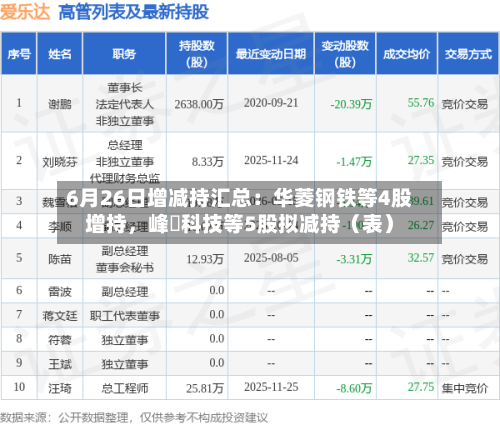Click the average price 26.27

tap(421, 225)
